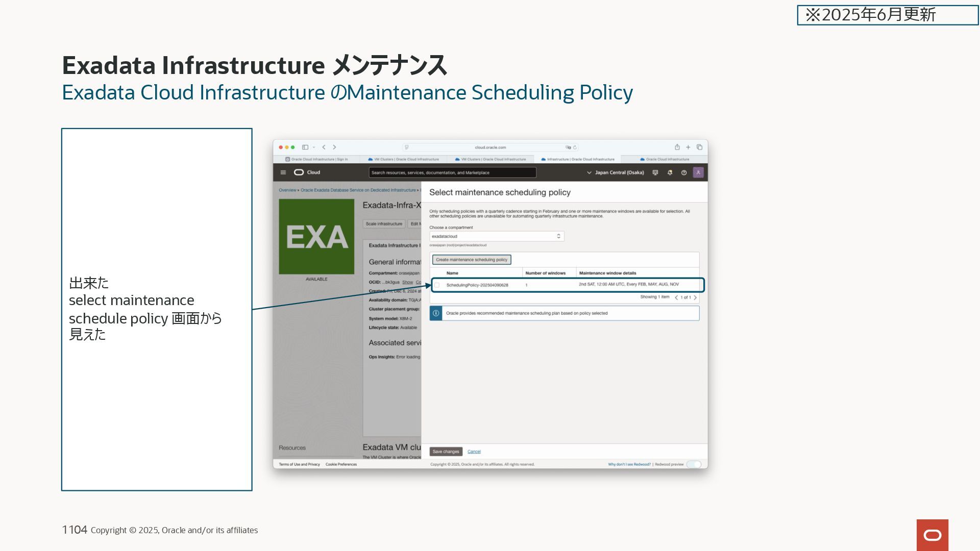The height and width of the screenshot is (551, 980).
Task: Click Create maintenance scheduling policy button
Action: tap(472, 260)
